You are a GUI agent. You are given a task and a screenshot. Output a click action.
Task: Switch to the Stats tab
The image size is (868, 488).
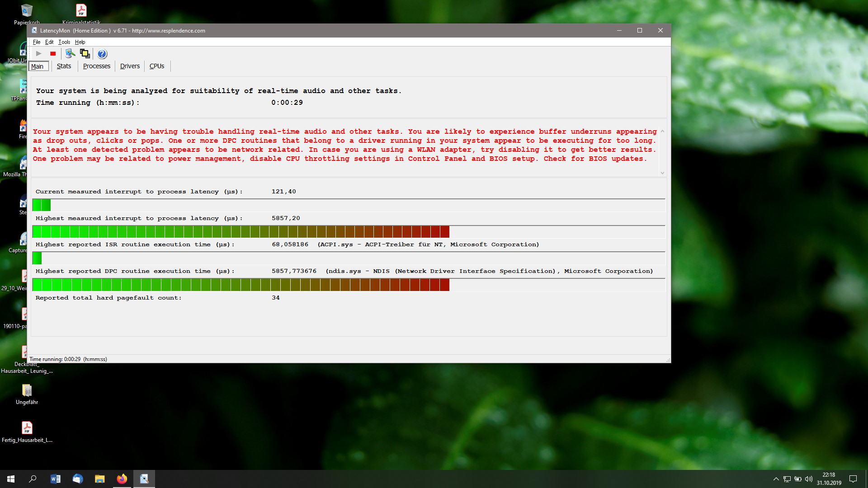click(x=64, y=66)
